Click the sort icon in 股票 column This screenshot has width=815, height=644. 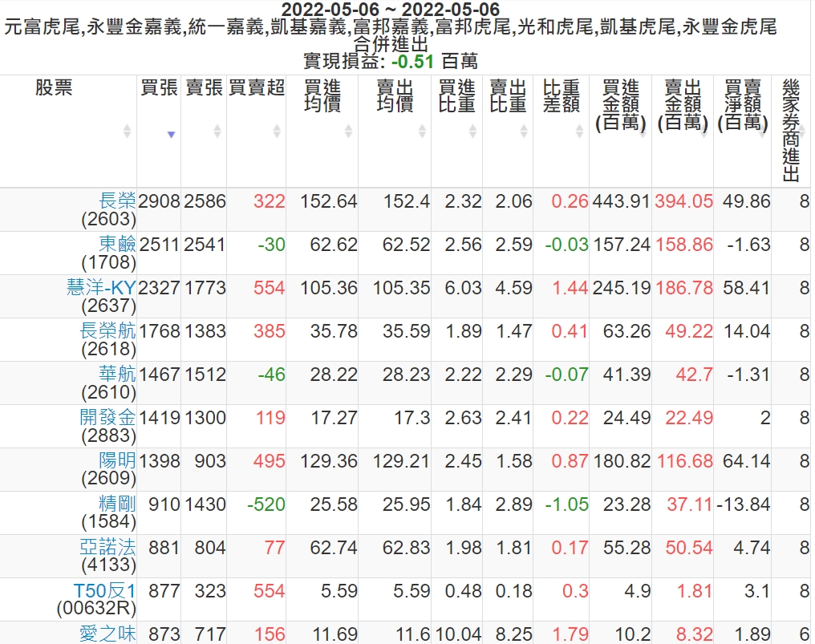point(127,131)
